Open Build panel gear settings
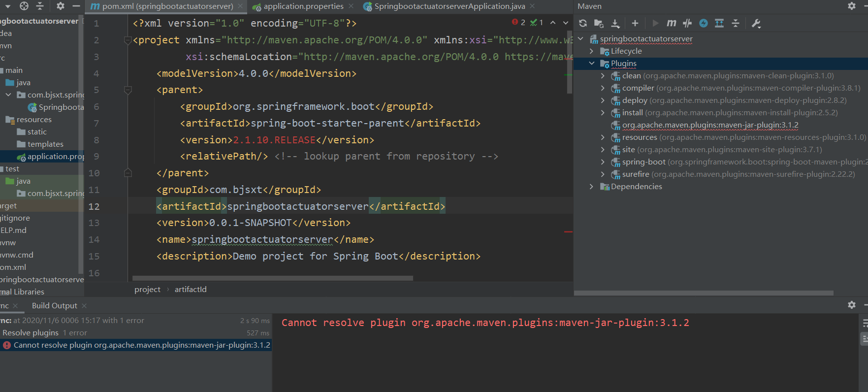Screen dimensions: 868x392 pyautogui.click(x=852, y=305)
